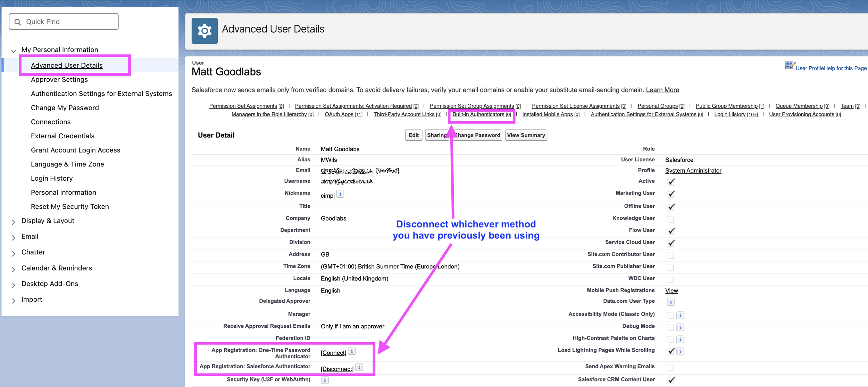The width and height of the screenshot is (868, 387).
Task: Open info icon for Load Lightning Pages While Scrolling
Action: pyautogui.click(x=680, y=351)
